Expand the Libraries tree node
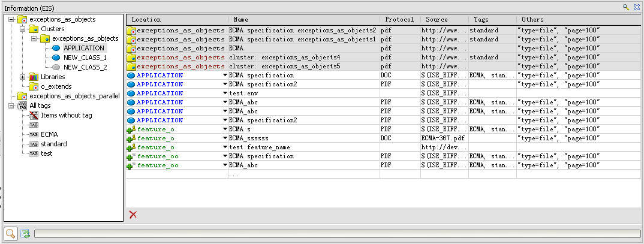 click(23, 77)
